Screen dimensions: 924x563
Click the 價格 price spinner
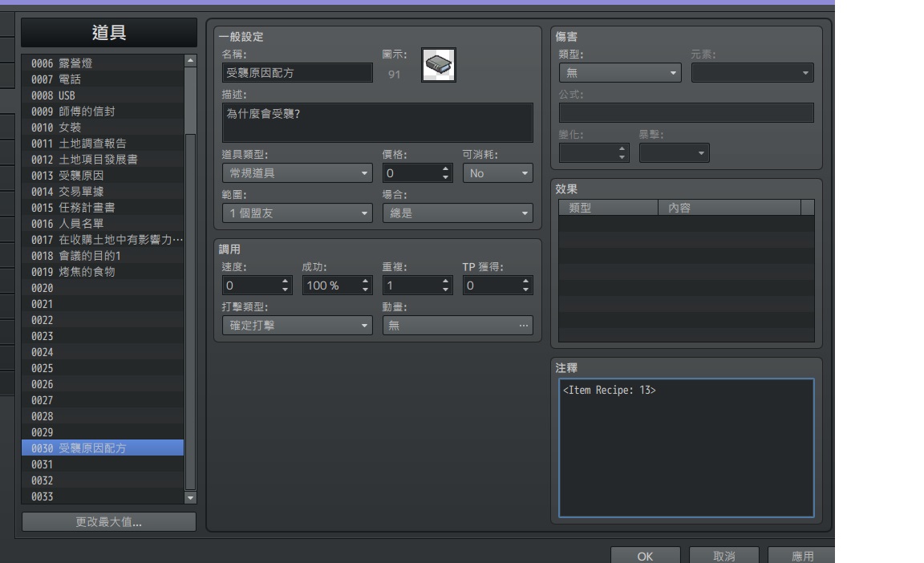coord(417,173)
